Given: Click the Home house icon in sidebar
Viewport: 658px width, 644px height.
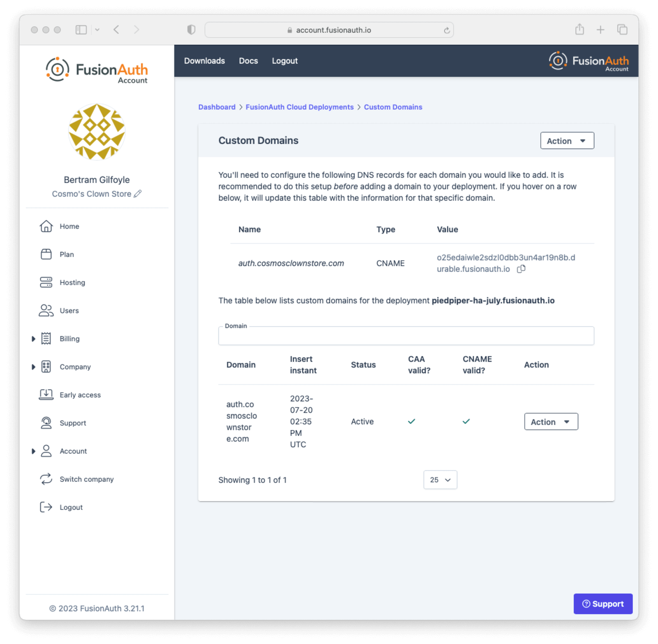Looking at the screenshot, I should (46, 226).
